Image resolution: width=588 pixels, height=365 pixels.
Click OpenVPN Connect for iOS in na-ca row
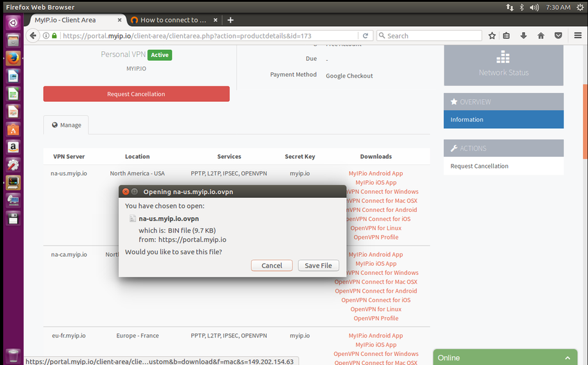pos(376,300)
